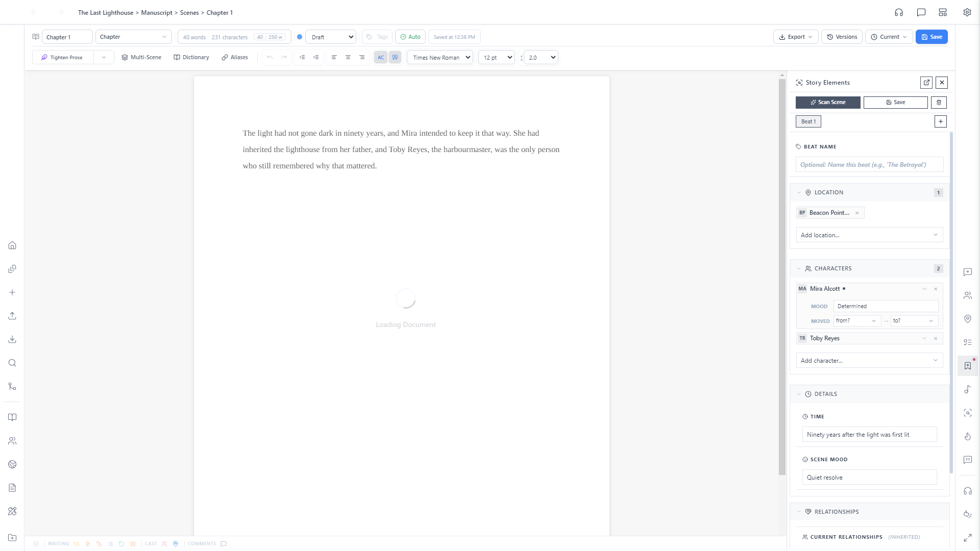Screen dimensions: 980x551
Task: Open the 12 pt font size dropdown
Action: (x=496, y=57)
